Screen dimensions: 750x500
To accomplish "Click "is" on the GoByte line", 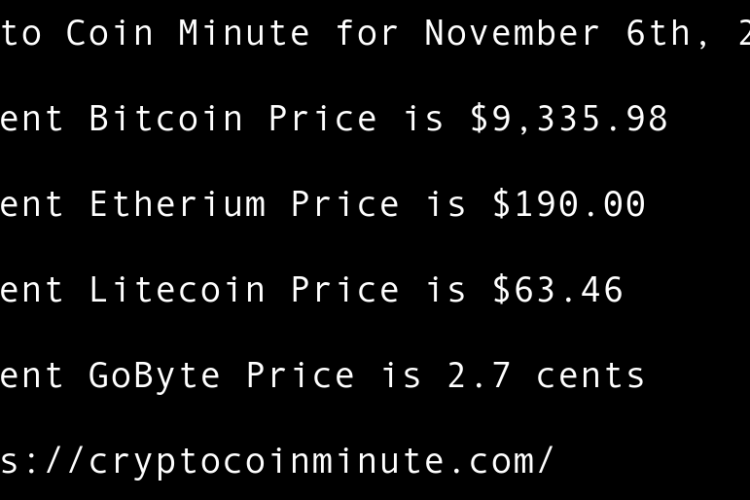I will 401,376.
